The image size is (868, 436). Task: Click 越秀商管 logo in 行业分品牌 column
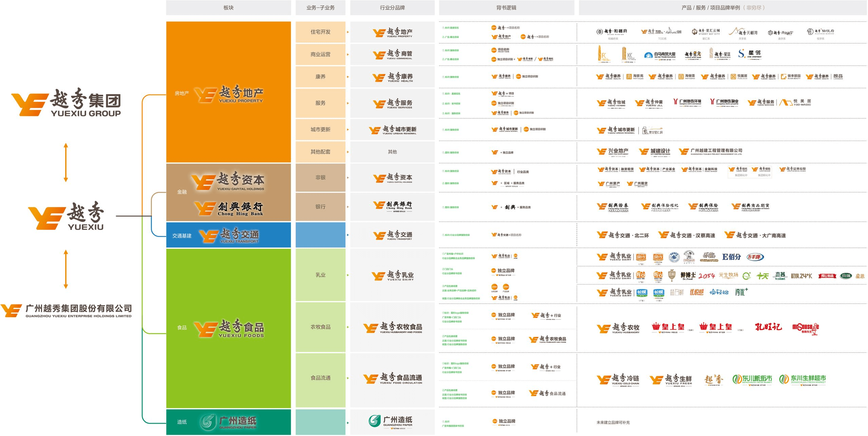pos(393,55)
